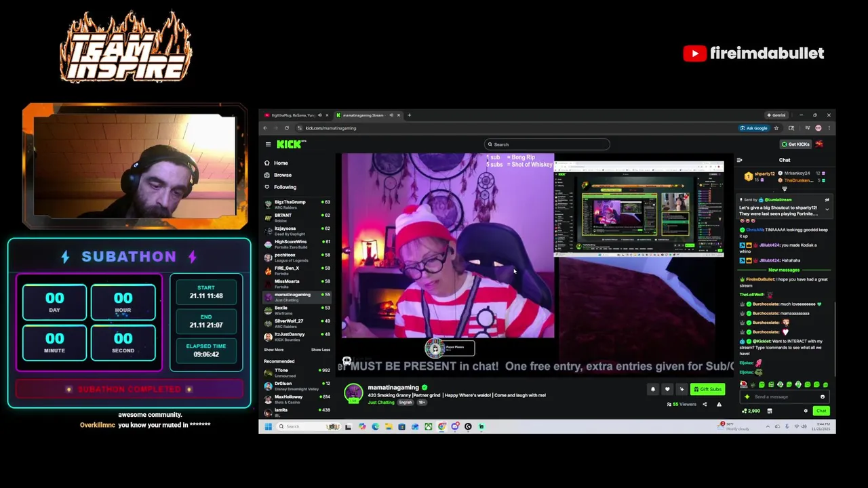Share the stream using the share icon

click(705, 405)
